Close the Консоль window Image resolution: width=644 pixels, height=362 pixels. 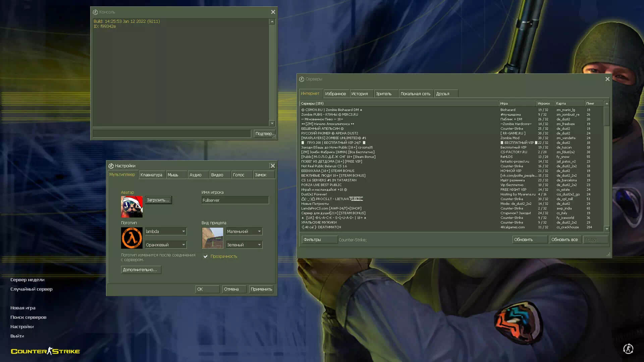click(x=273, y=12)
